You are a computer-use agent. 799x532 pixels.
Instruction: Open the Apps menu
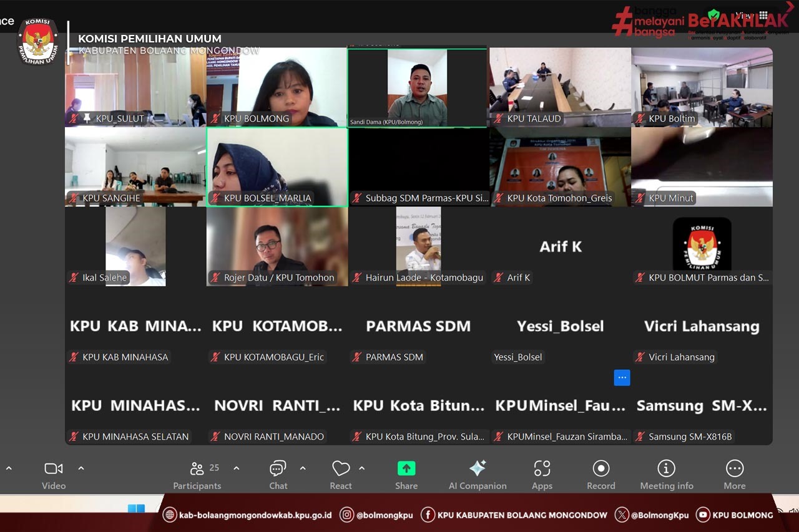542,475
